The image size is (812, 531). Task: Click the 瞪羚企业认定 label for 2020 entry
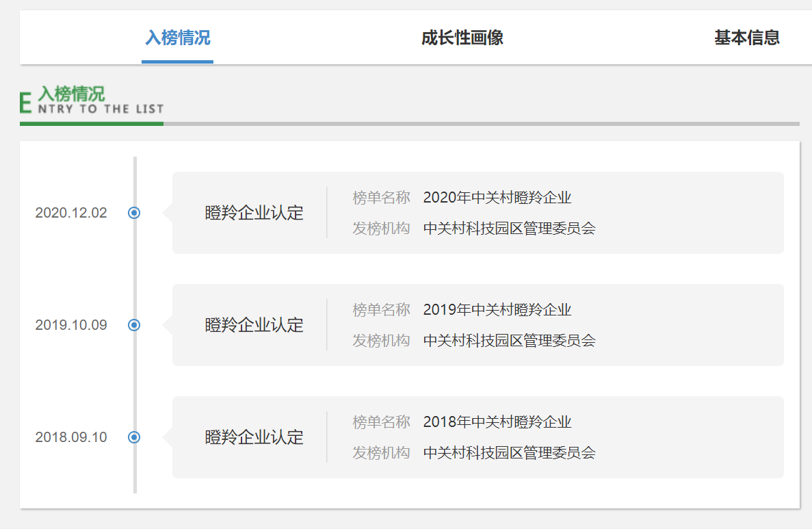click(x=254, y=213)
